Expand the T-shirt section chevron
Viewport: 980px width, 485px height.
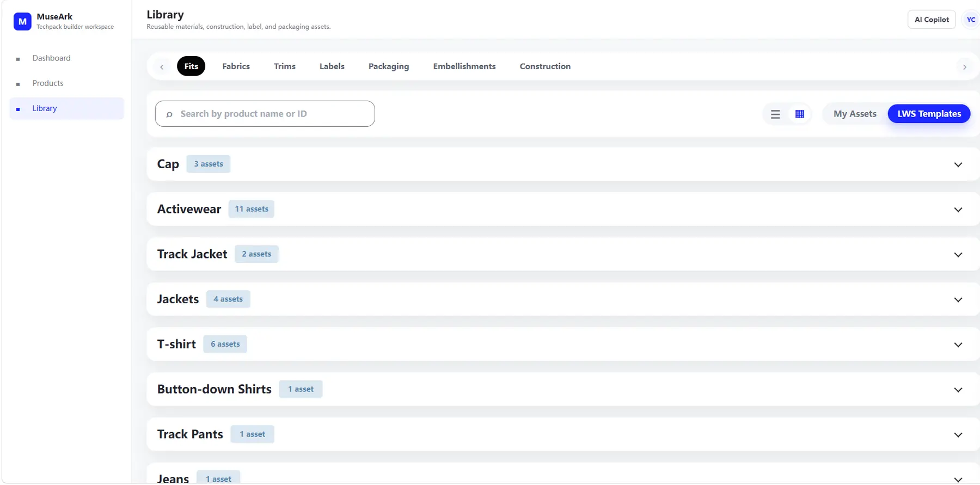(x=958, y=345)
